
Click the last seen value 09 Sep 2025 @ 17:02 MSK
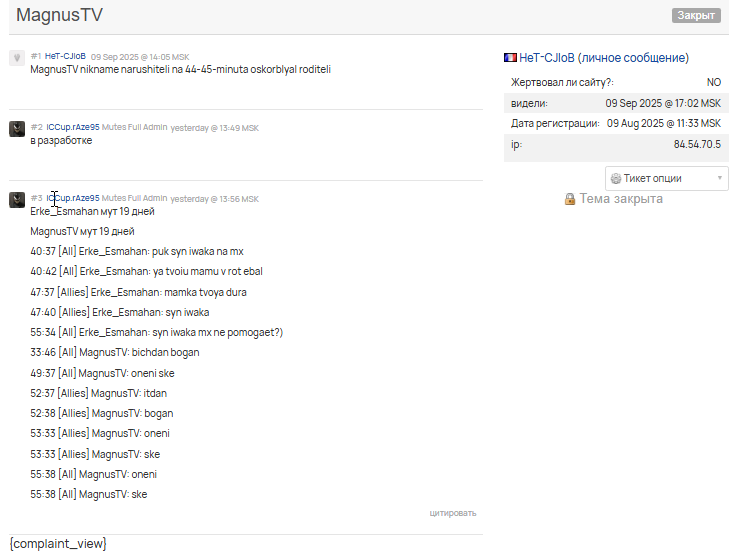[663, 103]
